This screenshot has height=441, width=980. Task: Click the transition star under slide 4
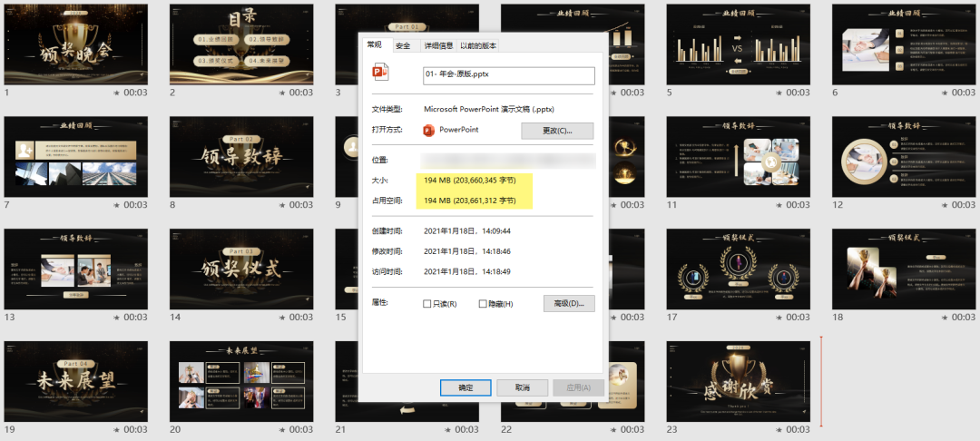pos(613,93)
